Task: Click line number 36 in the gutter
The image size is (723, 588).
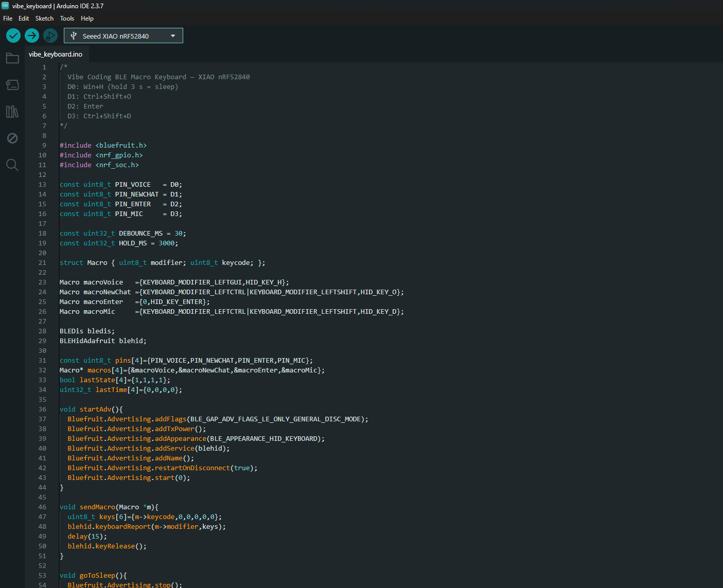Action: click(42, 409)
